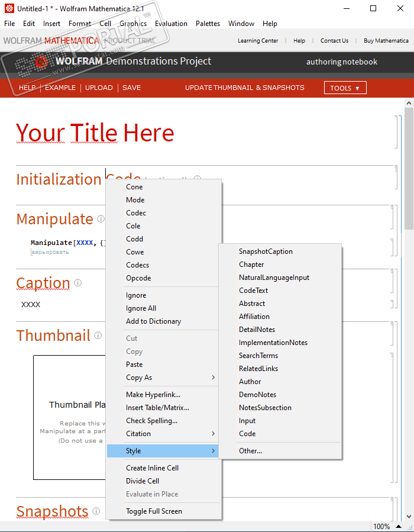Apply Affiliation style
This screenshot has width=414, height=532.
point(280,317)
